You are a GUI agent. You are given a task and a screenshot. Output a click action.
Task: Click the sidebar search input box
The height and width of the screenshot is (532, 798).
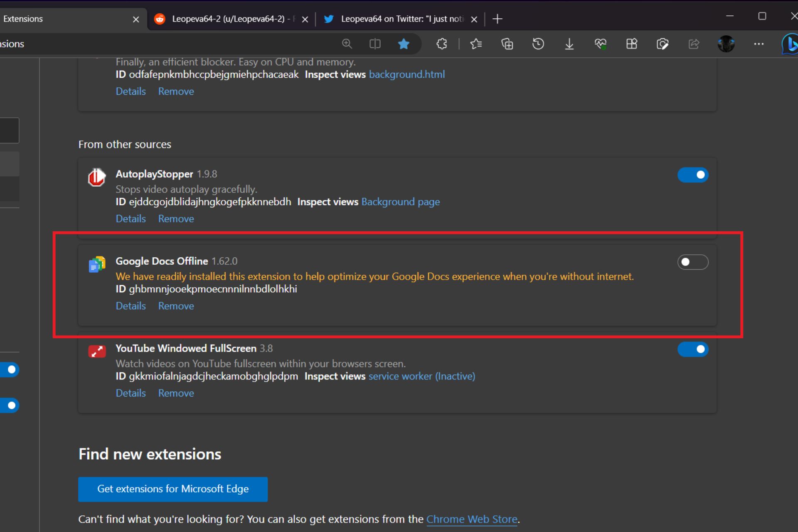point(9,131)
